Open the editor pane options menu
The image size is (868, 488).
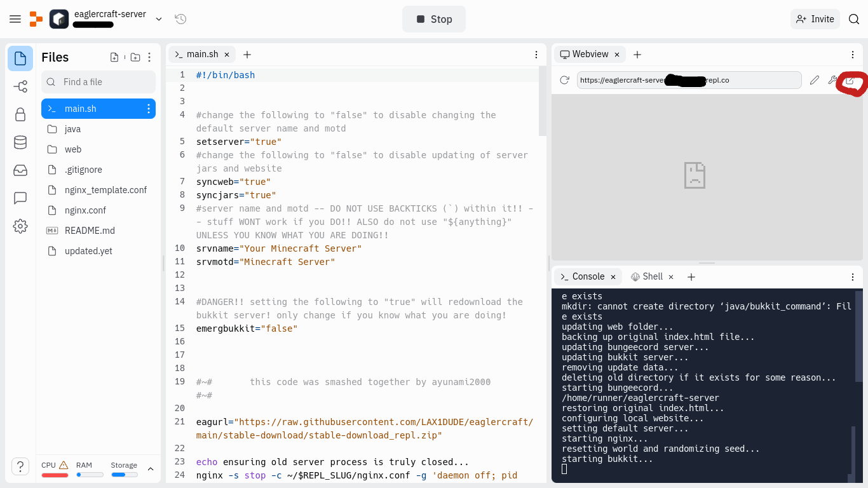[x=536, y=55]
